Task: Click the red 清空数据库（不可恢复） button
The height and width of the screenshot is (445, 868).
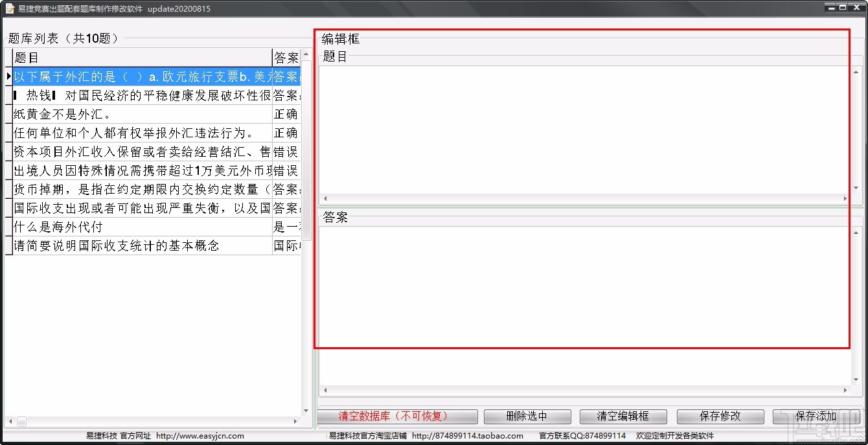Action: click(397, 416)
